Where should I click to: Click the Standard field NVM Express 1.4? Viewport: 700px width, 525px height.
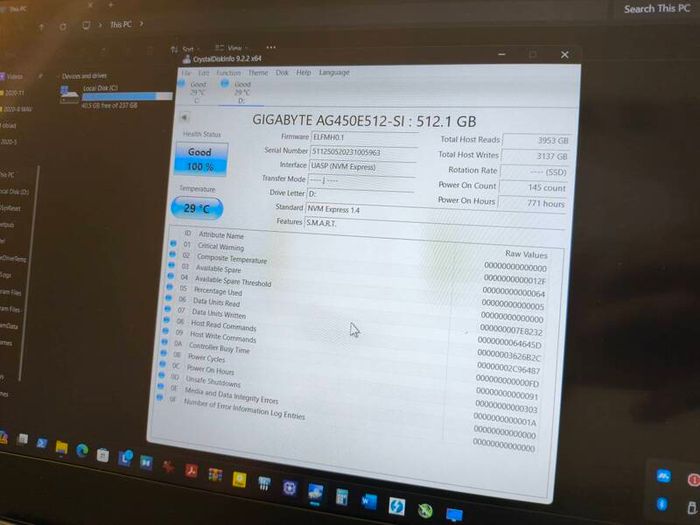(435, 211)
